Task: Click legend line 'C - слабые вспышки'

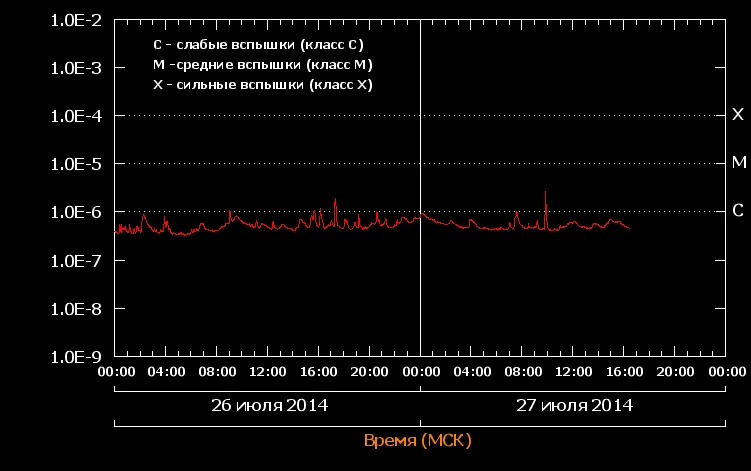Action: tap(258, 45)
